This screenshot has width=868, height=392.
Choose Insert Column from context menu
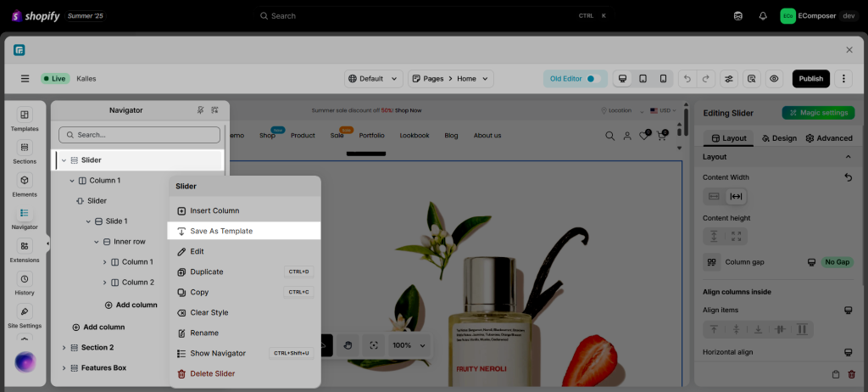[x=244, y=210]
